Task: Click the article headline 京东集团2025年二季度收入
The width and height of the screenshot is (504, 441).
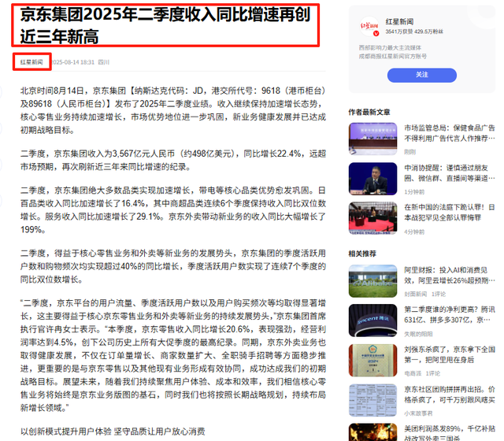Action: [165, 25]
